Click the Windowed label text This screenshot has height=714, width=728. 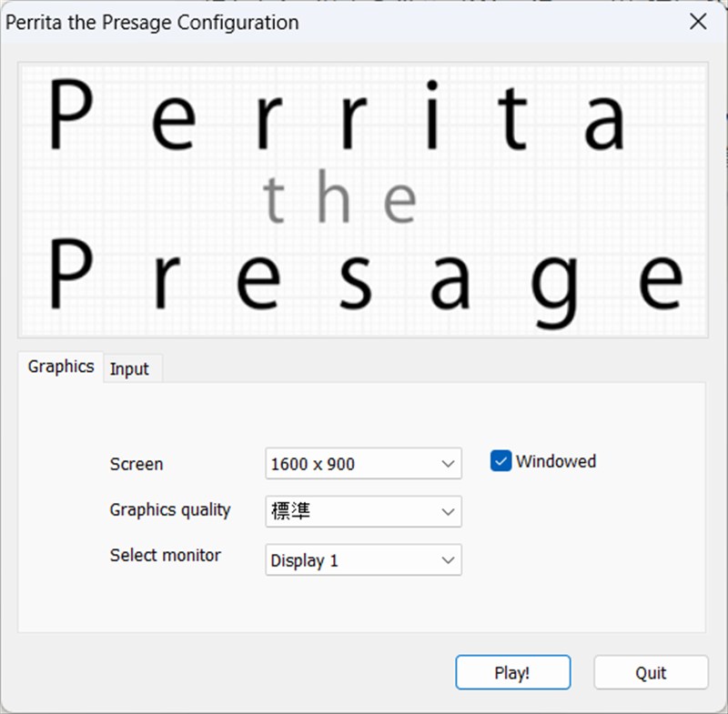click(x=555, y=461)
